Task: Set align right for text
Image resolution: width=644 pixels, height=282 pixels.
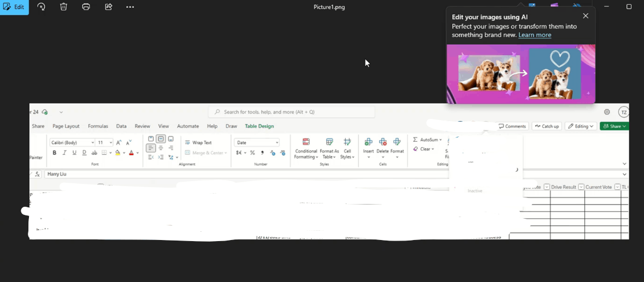Action: [x=171, y=148]
